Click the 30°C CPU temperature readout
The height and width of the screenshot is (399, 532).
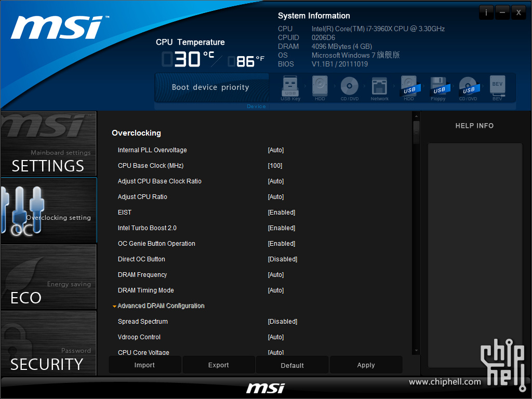coord(188,59)
